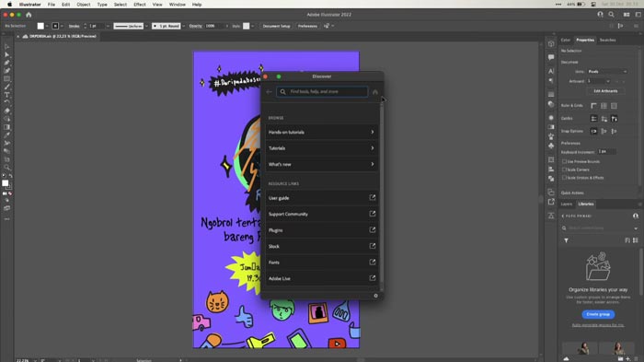Open the Character panel icon
Viewport: 644px width, 362px height.
[x=551, y=71]
